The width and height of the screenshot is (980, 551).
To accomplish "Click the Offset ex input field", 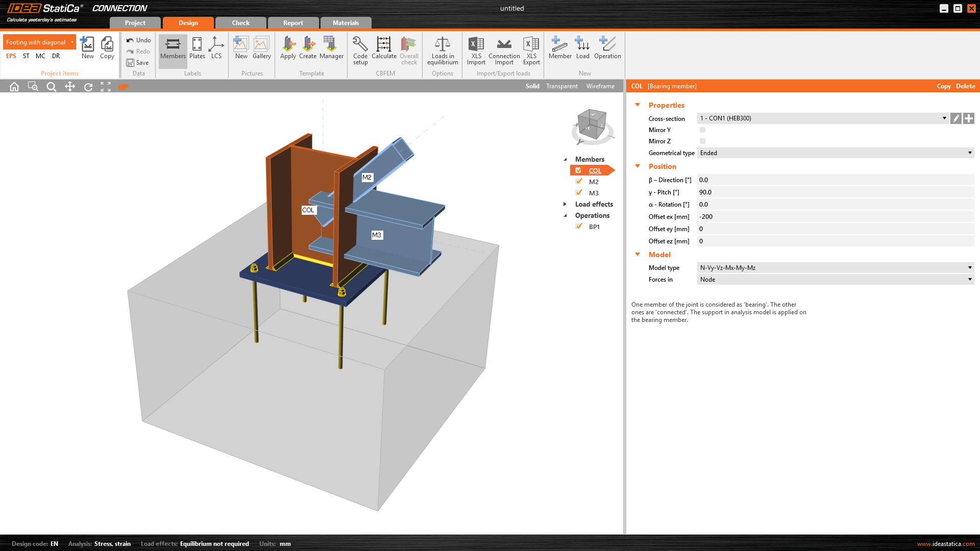I will coord(835,217).
